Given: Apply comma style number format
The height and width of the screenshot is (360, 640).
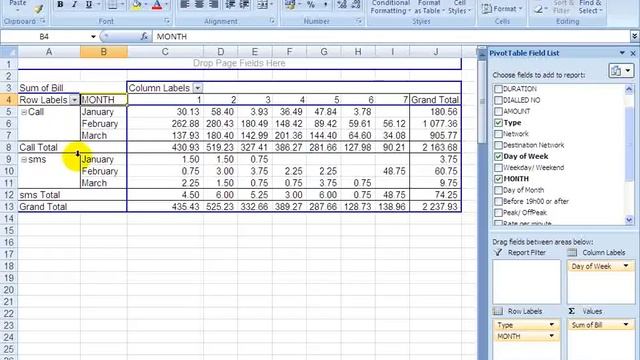Looking at the screenshot, I should pyautogui.click(x=325, y=4).
